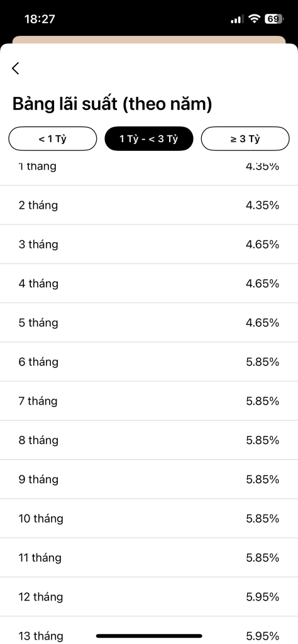Tap the home indicator bar
298x644 pixels.
tap(149, 636)
